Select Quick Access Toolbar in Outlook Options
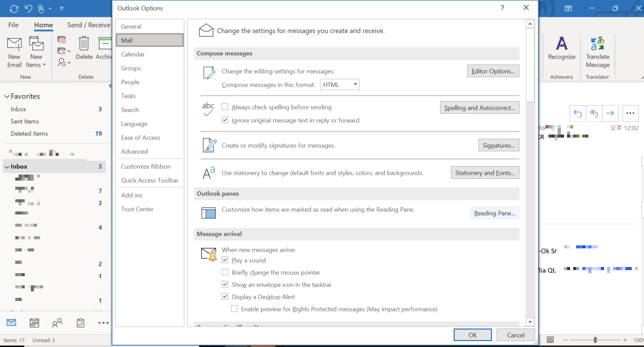Viewport: 644px width, 347px height. [150, 180]
